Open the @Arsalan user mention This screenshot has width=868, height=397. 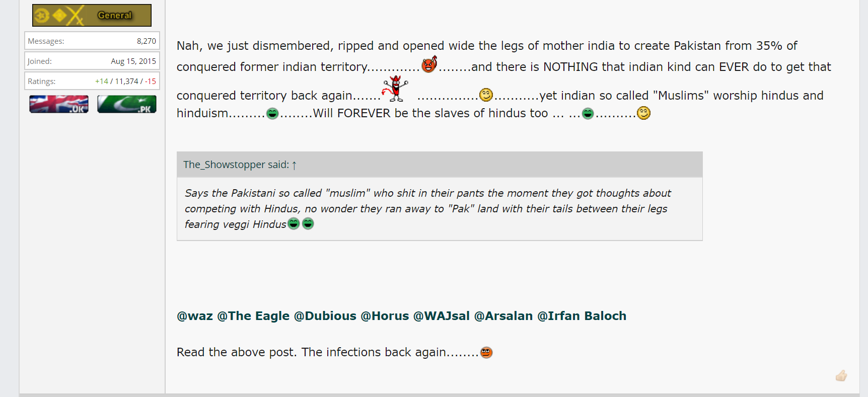[503, 316]
